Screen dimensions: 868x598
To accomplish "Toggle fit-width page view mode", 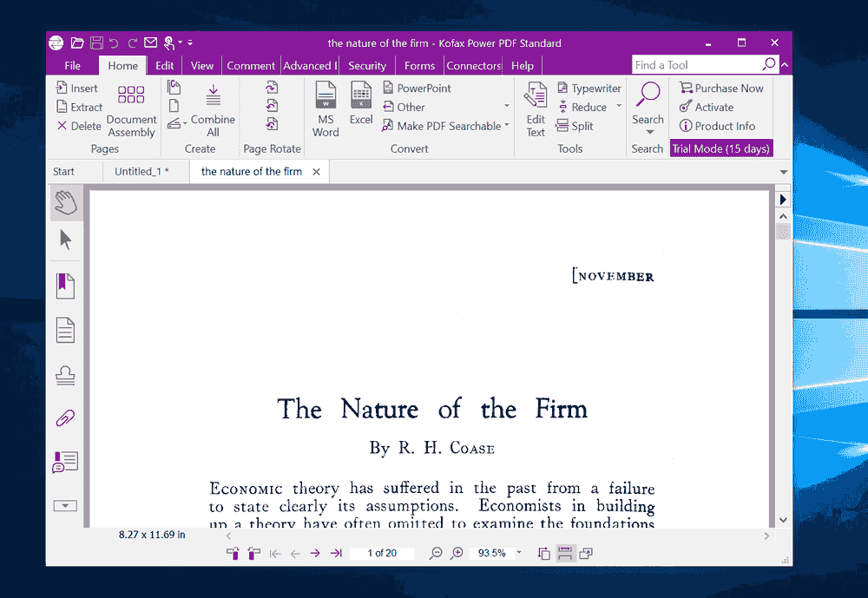I will click(565, 553).
